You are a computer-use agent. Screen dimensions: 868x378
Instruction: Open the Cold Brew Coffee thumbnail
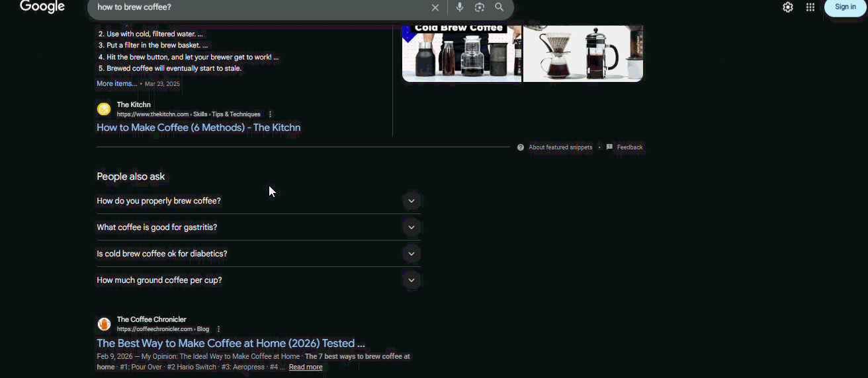[462, 53]
